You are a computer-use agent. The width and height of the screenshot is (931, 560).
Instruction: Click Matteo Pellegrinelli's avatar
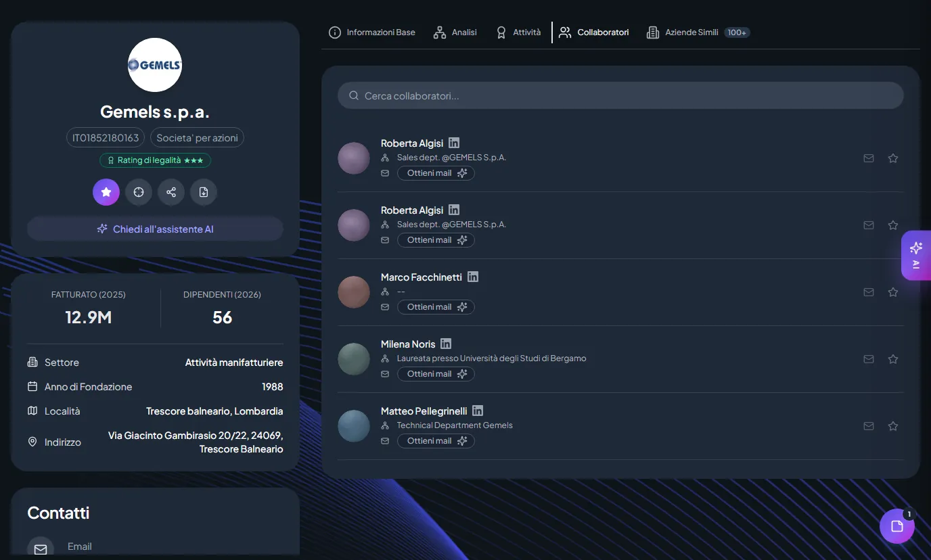pos(354,426)
